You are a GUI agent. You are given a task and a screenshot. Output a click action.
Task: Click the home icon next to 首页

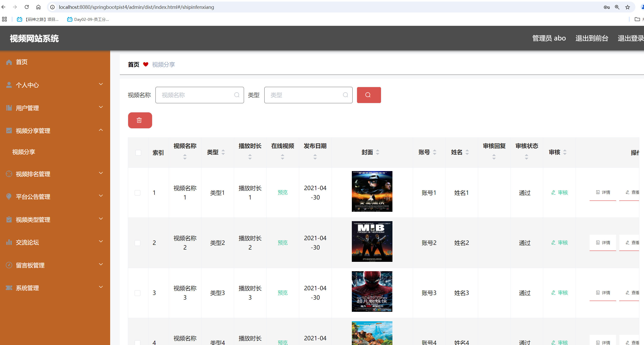[9, 62]
